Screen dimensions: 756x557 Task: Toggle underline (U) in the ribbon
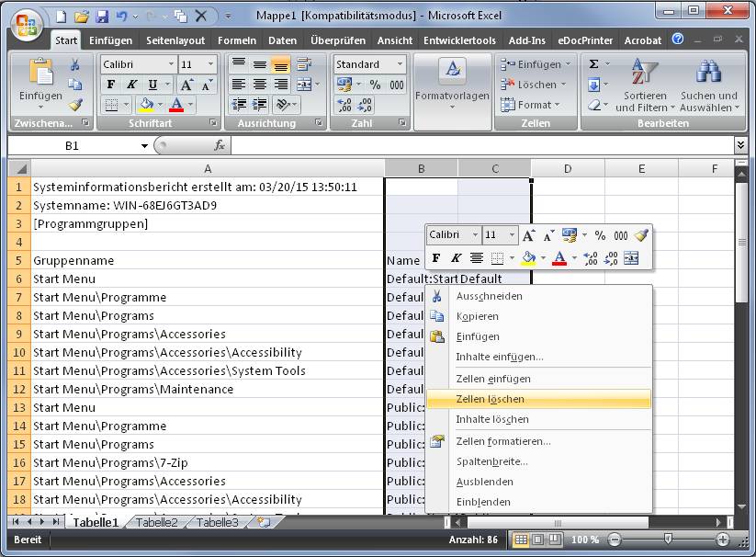click(152, 85)
